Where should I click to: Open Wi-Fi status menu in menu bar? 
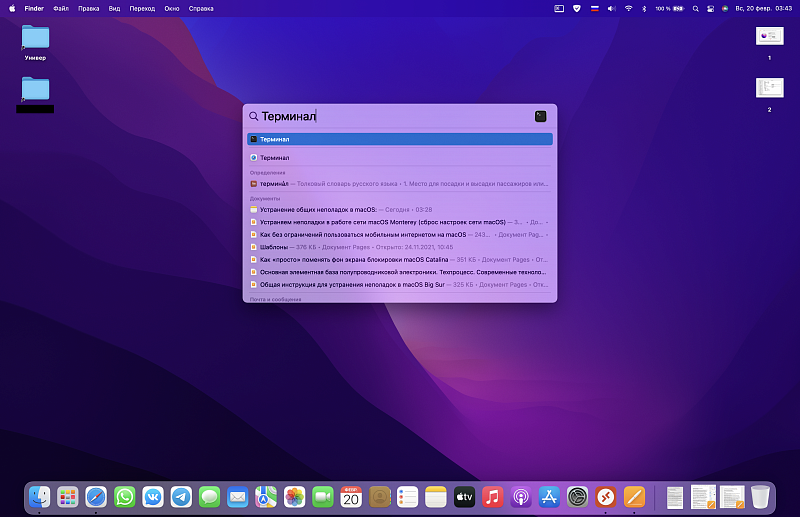[x=627, y=8]
